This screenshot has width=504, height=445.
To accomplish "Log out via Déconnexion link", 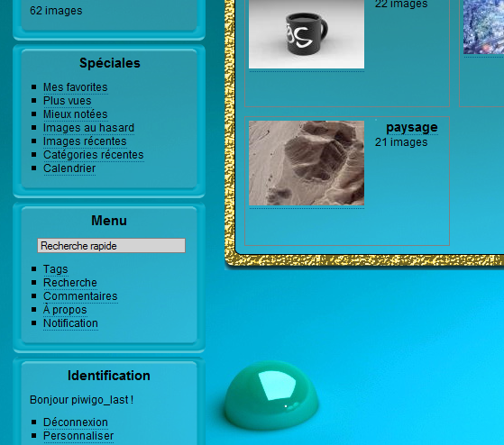I will click(76, 422).
